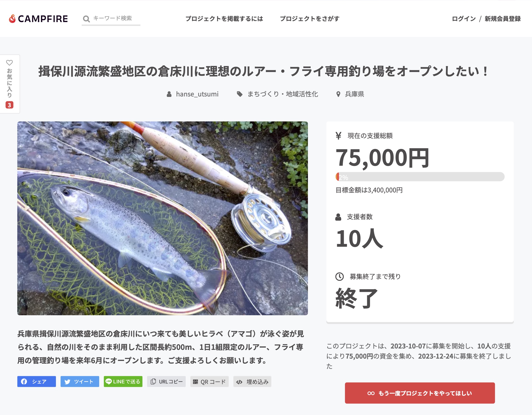This screenshot has width=532, height=415.
Task: Click the search magnifier icon
Action: coord(86,19)
